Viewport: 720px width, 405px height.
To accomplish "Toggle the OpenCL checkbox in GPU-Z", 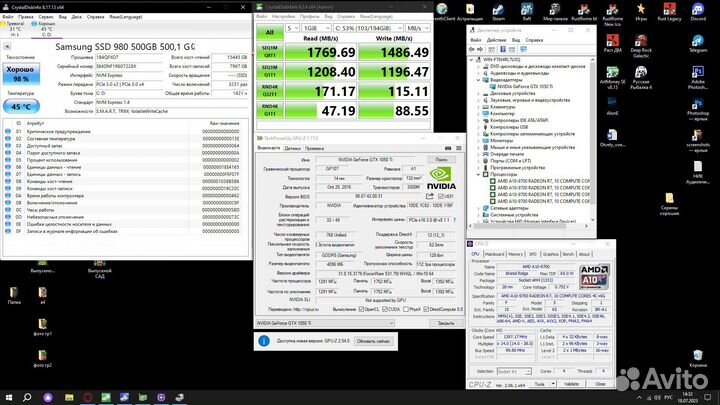I will click(x=361, y=309).
